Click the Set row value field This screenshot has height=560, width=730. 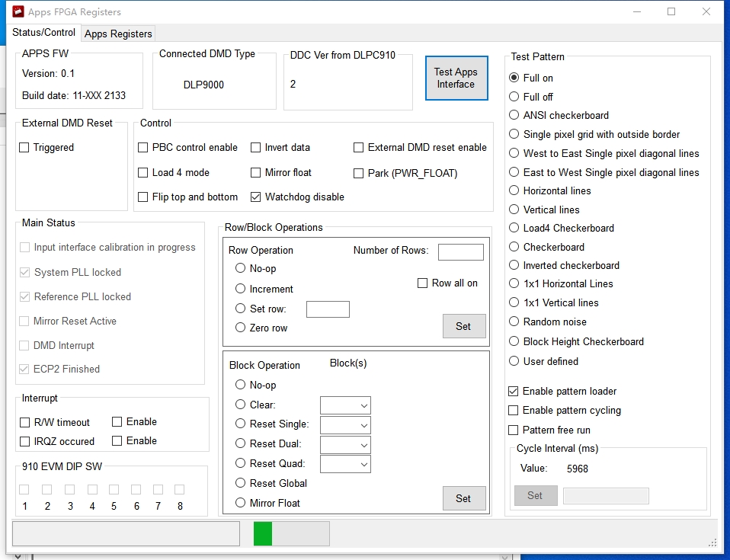[x=328, y=309]
